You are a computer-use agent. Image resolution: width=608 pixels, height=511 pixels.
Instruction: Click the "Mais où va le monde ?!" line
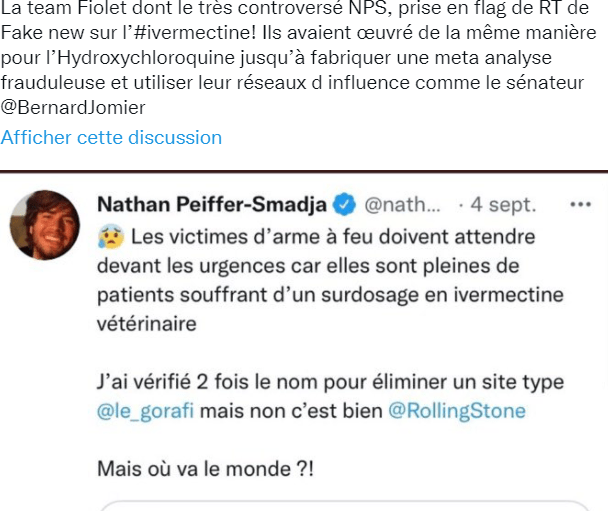tap(204, 467)
